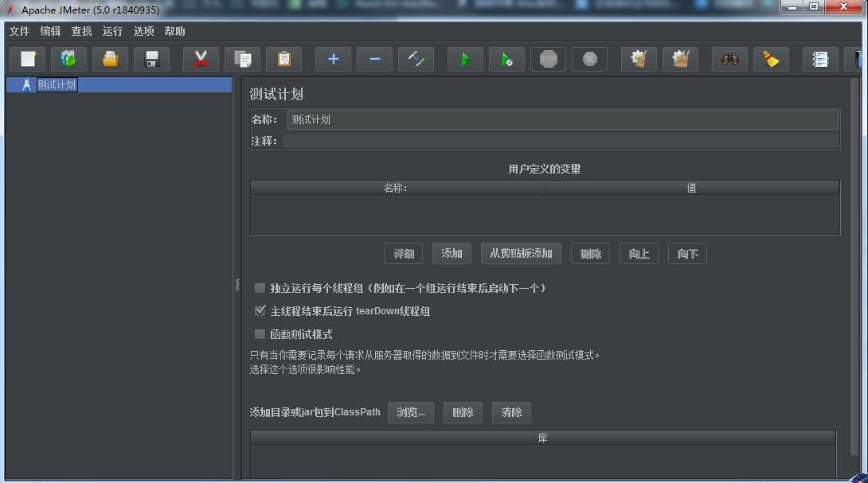
Task: Enable 函数测试模式 checkbox
Action: [260, 334]
